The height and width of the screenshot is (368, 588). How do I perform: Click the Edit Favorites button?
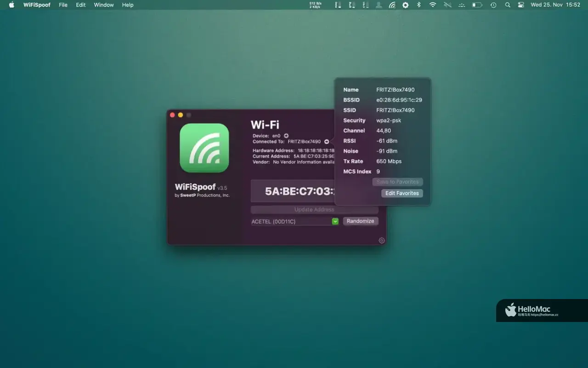[x=402, y=193]
